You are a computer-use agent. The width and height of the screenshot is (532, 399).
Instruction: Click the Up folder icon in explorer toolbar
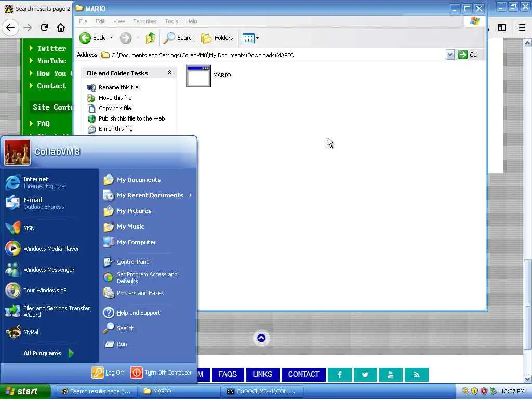click(x=151, y=38)
